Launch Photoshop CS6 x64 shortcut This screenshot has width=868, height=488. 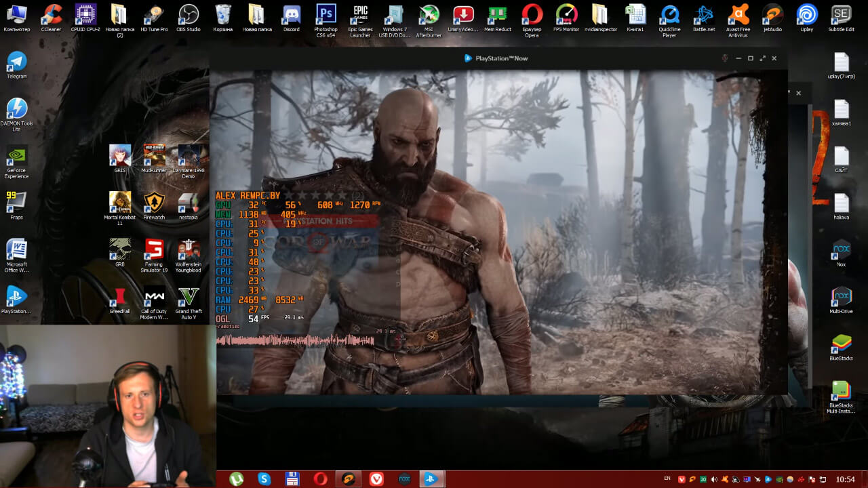[326, 20]
